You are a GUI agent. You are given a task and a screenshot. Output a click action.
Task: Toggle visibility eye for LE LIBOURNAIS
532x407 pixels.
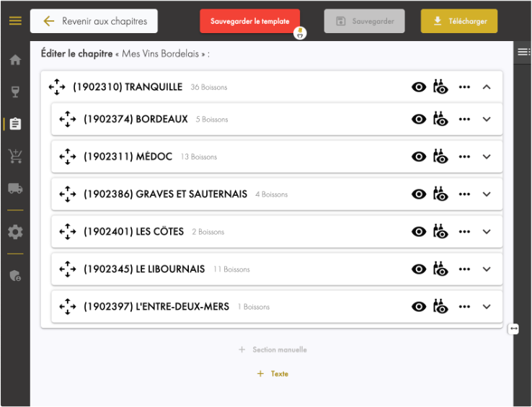pos(419,269)
